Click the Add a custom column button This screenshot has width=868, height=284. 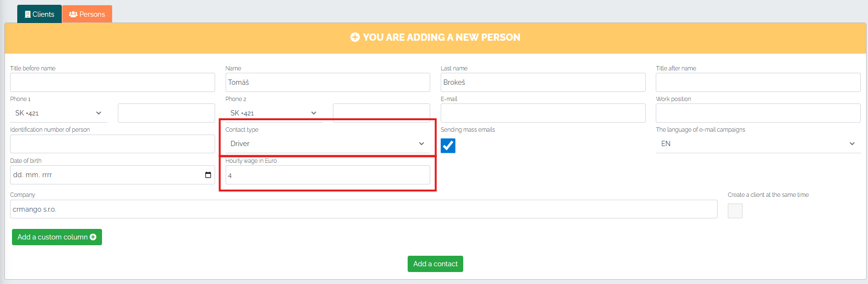point(57,237)
